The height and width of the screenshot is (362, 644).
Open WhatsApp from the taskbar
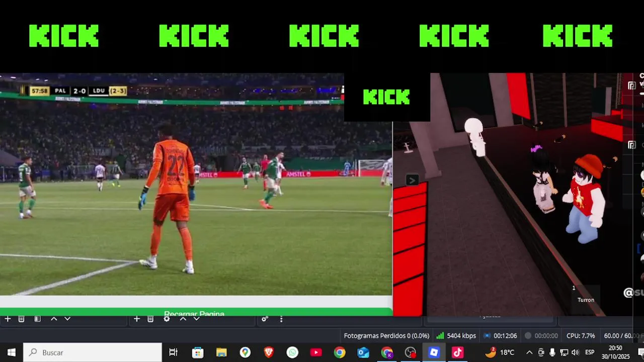(x=292, y=352)
